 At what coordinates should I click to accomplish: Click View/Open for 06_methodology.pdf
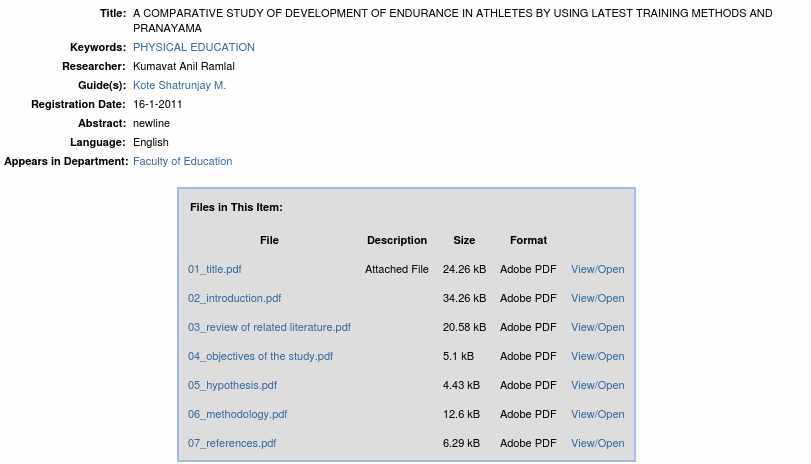pos(597,414)
